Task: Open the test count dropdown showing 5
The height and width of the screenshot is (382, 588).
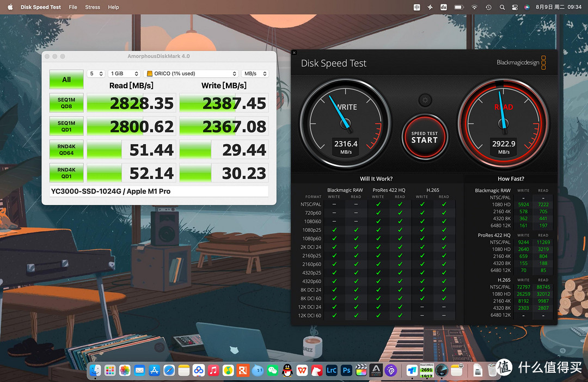Action: [x=96, y=73]
